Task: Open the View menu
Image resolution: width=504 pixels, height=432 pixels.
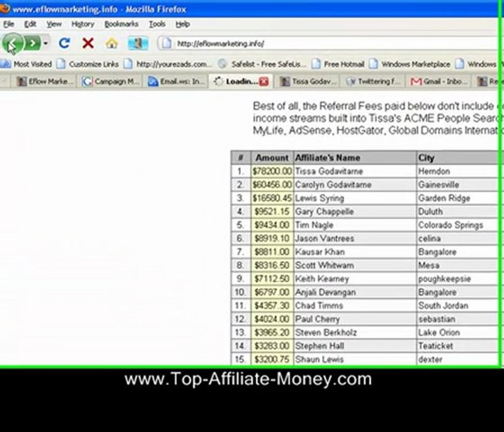Action: [x=53, y=24]
